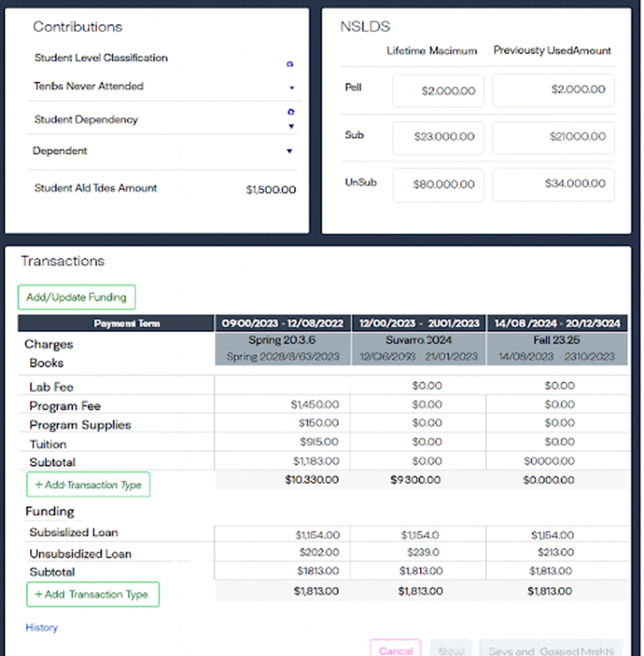Click the Program Supplies $150.00 cell
Image resolution: width=644 pixels, height=656 pixels.
318,423
